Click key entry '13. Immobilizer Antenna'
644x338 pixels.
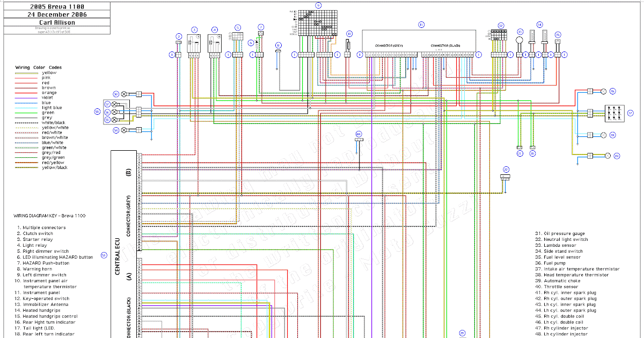coord(42,304)
